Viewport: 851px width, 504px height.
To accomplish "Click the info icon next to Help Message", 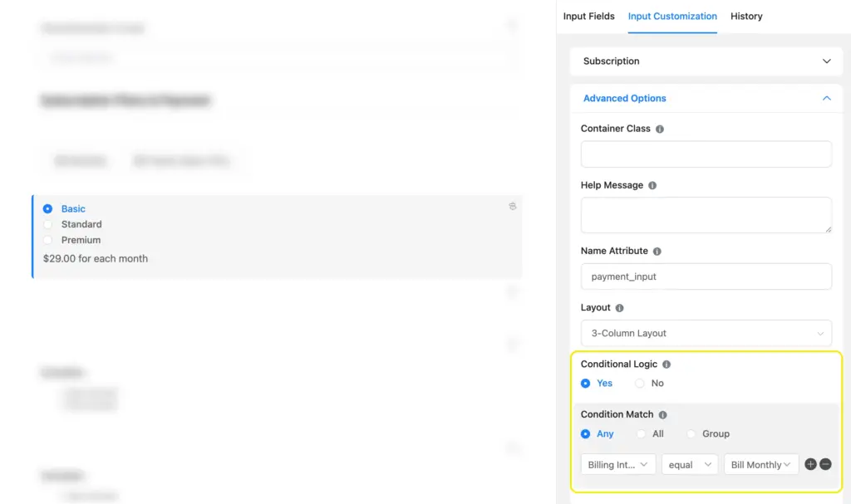I will (x=652, y=186).
